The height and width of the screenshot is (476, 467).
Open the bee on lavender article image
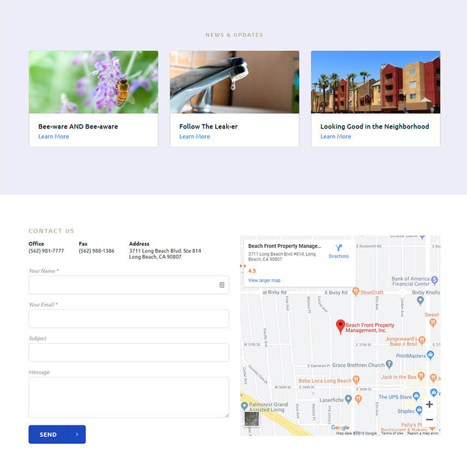pyautogui.click(x=94, y=82)
